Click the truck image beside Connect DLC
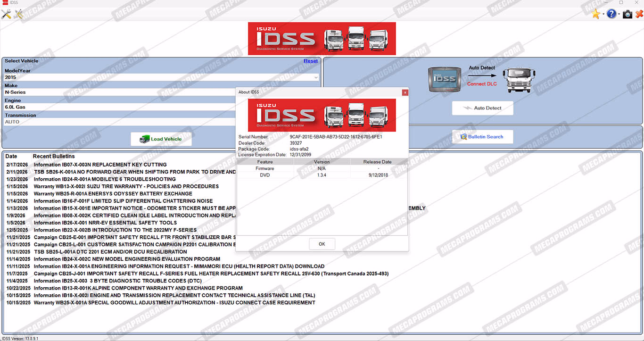 (x=519, y=79)
